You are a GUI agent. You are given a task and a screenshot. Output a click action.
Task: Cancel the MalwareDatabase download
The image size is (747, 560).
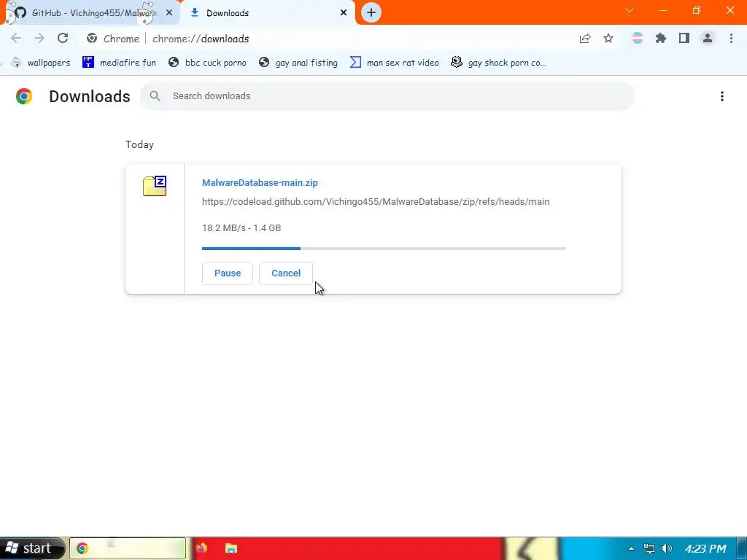[x=286, y=273]
